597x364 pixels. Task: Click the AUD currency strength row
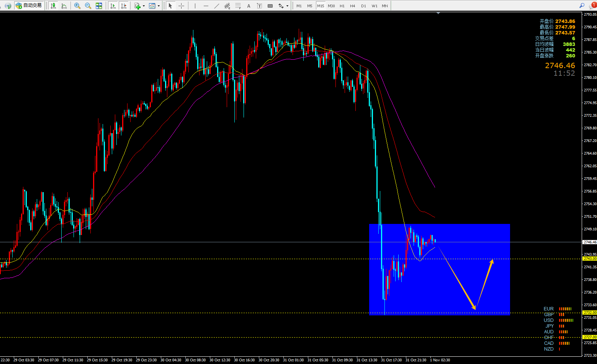tap(556, 332)
